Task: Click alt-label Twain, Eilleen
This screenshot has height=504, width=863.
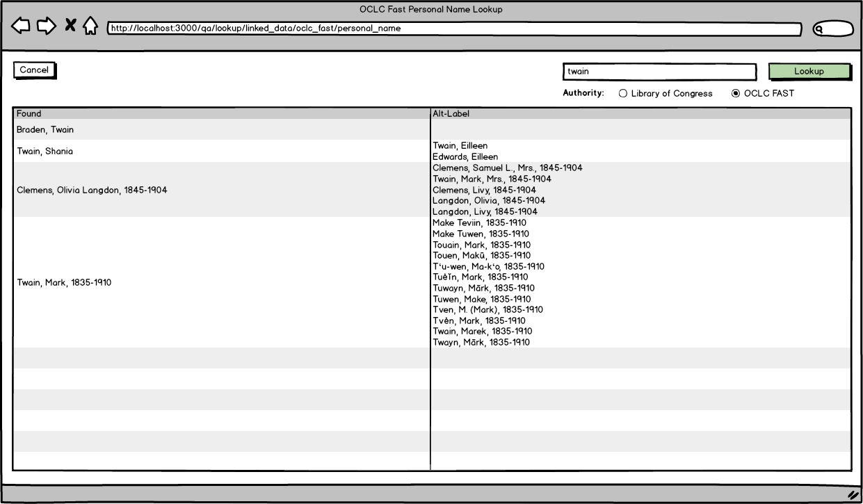Action: click(460, 146)
